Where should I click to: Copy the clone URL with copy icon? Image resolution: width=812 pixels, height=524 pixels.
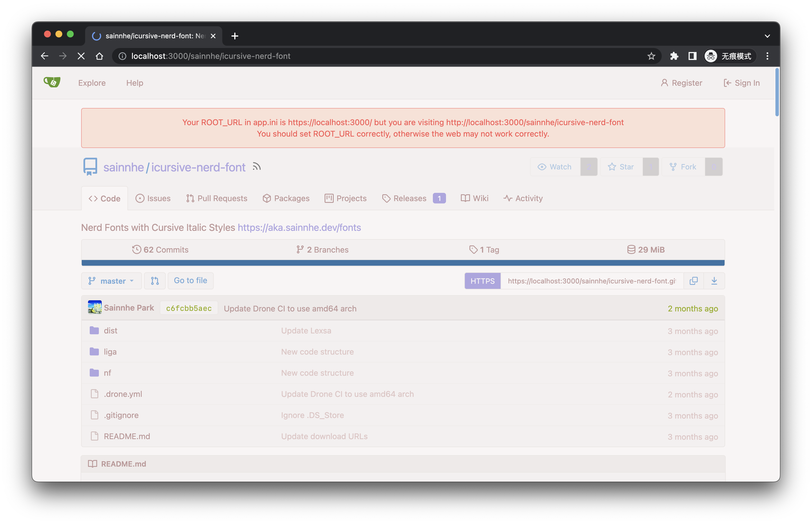click(x=693, y=281)
